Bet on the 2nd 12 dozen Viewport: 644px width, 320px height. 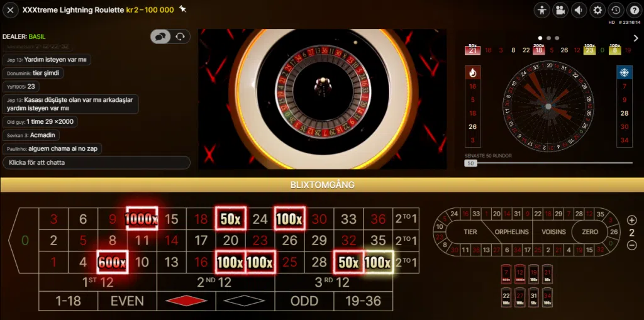tap(216, 282)
